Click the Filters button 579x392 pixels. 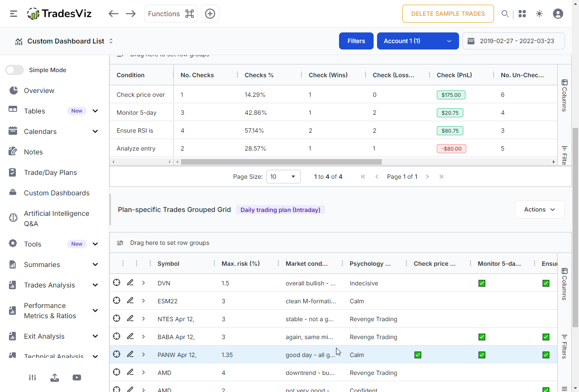(x=356, y=41)
